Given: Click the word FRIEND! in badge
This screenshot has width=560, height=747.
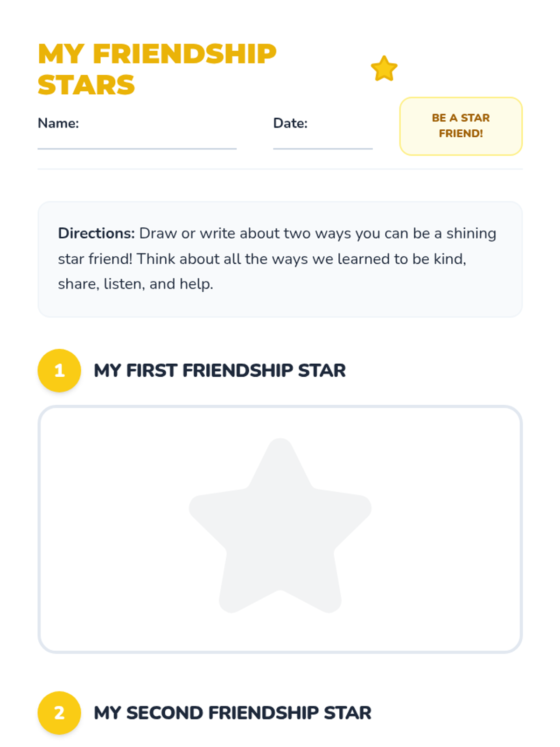Looking at the screenshot, I should (x=461, y=133).
